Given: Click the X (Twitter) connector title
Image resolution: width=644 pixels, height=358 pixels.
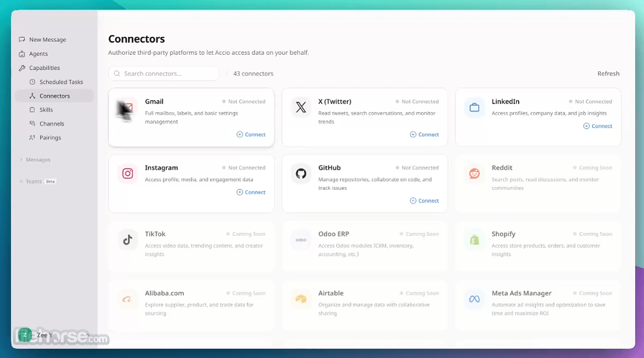Looking at the screenshot, I should click(x=335, y=102).
